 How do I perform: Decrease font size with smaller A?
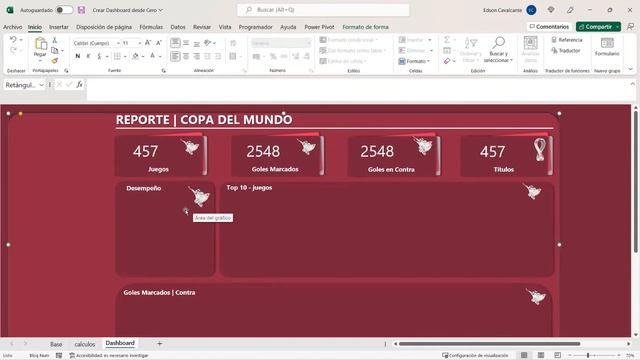coord(159,43)
